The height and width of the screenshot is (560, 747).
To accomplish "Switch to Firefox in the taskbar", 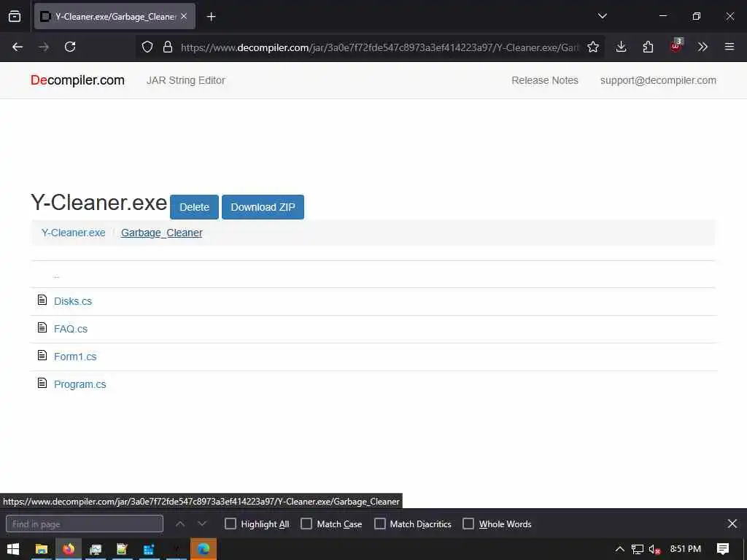I will [69, 549].
